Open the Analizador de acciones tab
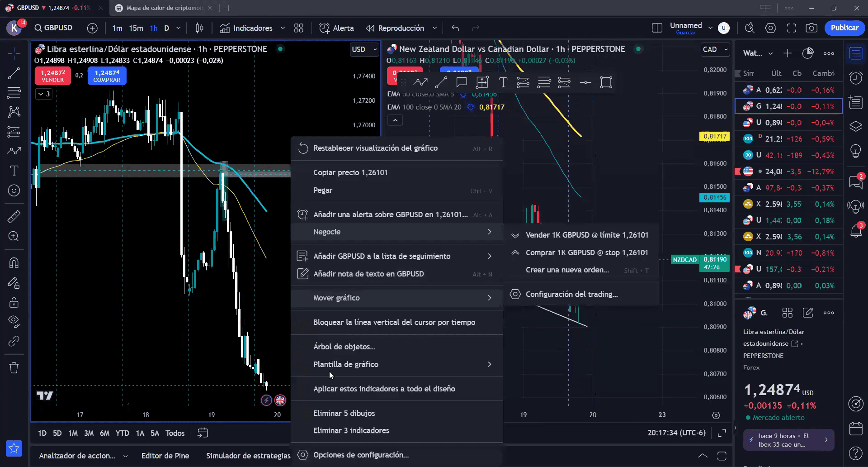This screenshot has height=467, width=868. pyautogui.click(x=77, y=456)
